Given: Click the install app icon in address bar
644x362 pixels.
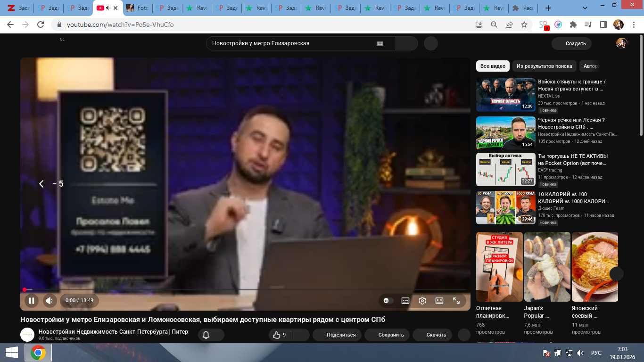Looking at the screenshot, I should click(479, 25).
